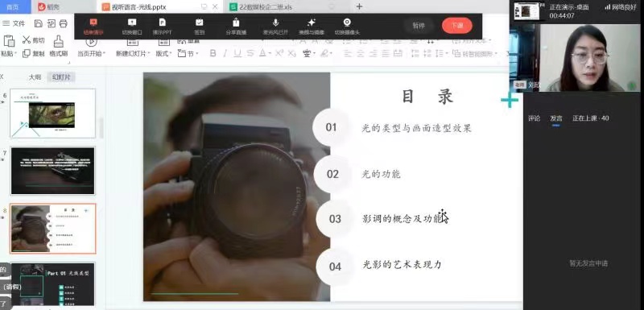Toggle the 麦克风已开 microphone
The width and height of the screenshot is (644, 310).
click(275, 27)
